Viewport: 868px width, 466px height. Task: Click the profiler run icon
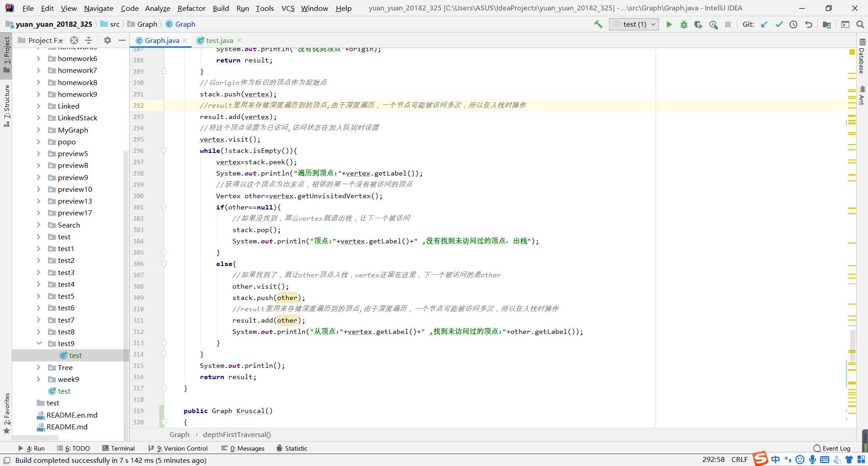(x=713, y=24)
